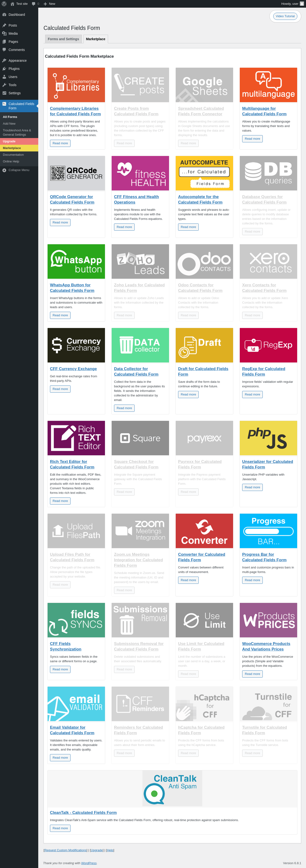Open Data Collector for Calculated Fields Form link
This screenshot has height=868, width=306.
coord(136,372)
